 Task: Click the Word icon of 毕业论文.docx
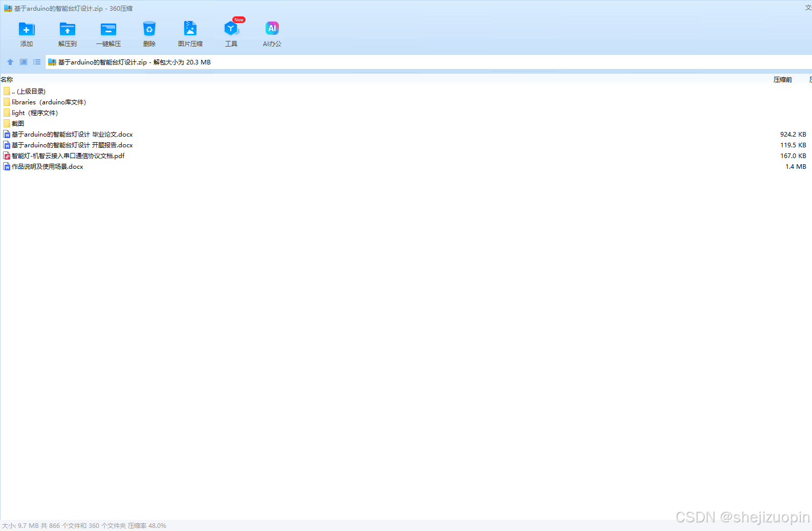(7, 134)
